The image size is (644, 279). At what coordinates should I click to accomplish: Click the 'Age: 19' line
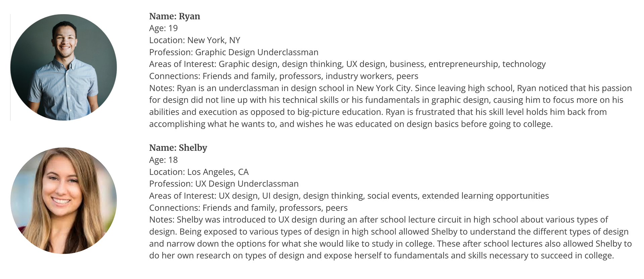click(163, 28)
